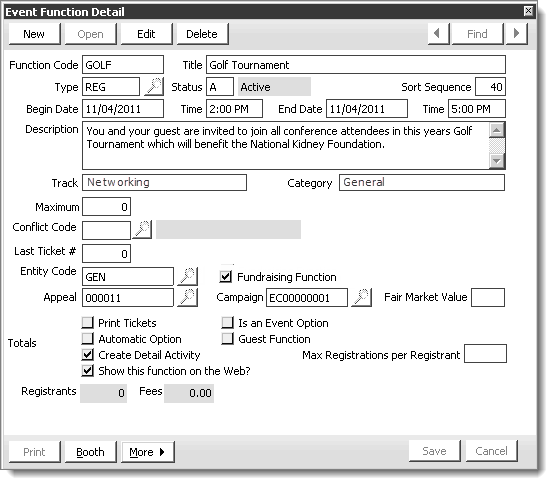Click the Conflict Code field
The width and height of the screenshot is (553, 485).
107,230
